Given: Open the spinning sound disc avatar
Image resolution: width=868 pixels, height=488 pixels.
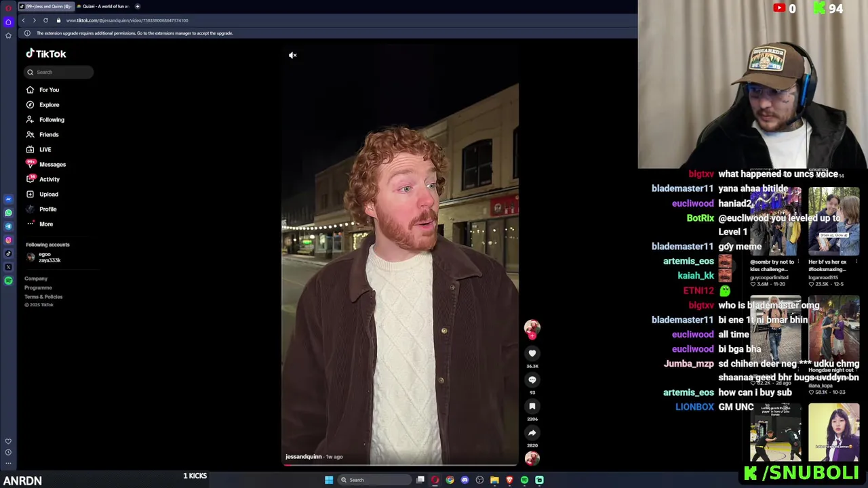Looking at the screenshot, I should (x=532, y=458).
